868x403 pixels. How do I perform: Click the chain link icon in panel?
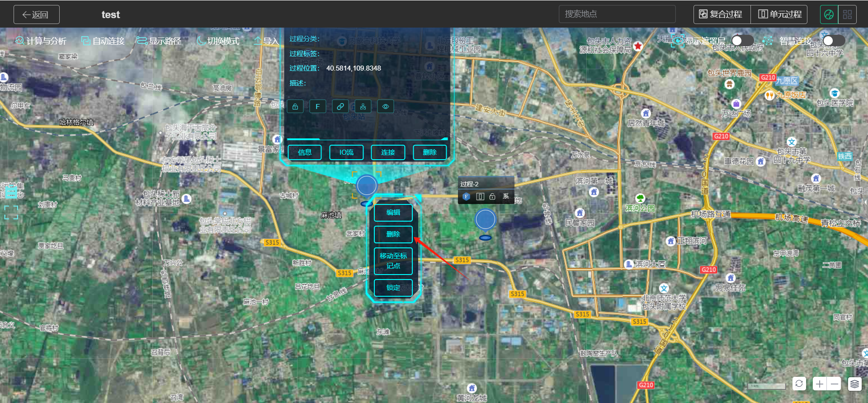340,107
